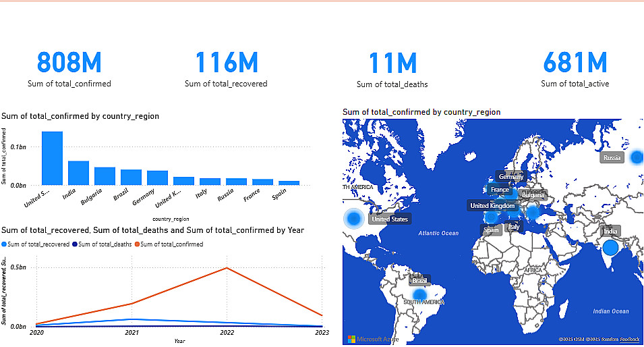
Task: Select the Spain bar in bar chart
Action: point(289,183)
